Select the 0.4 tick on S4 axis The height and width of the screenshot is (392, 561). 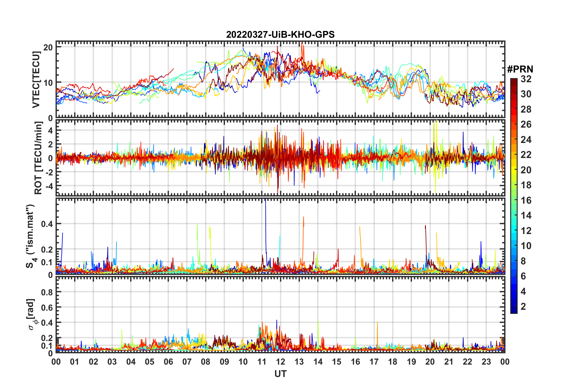pos(47,224)
